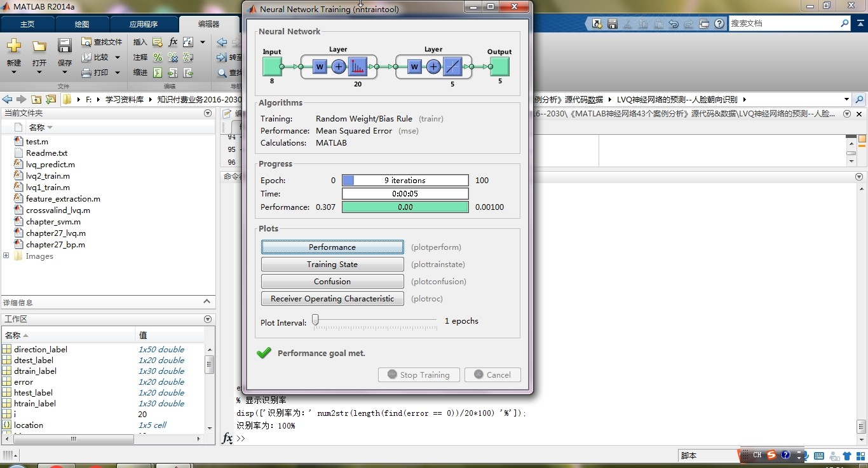The width and height of the screenshot is (868, 468).
Task: Click the insert section icon beside 插入
Action: click(157, 42)
